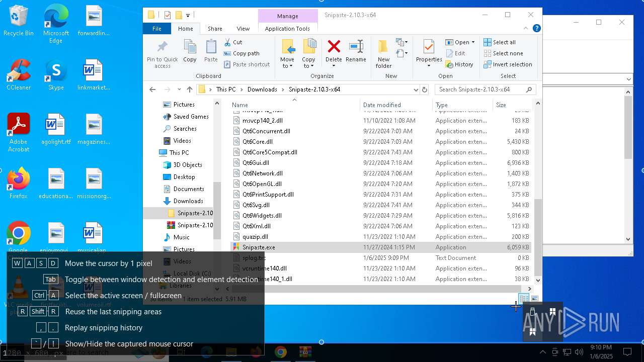The width and height of the screenshot is (644, 362).
Task: Select Firefox desktop shortcut
Action: [x=19, y=184]
